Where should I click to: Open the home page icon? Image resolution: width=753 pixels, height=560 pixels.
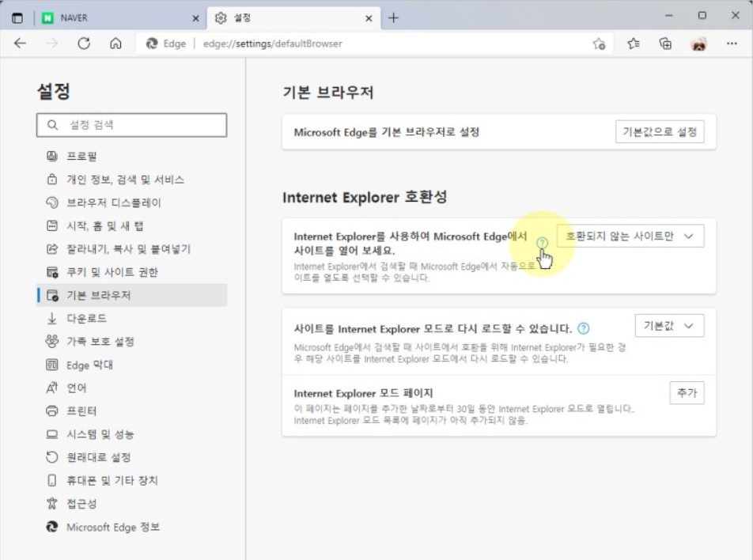(115, 44)
